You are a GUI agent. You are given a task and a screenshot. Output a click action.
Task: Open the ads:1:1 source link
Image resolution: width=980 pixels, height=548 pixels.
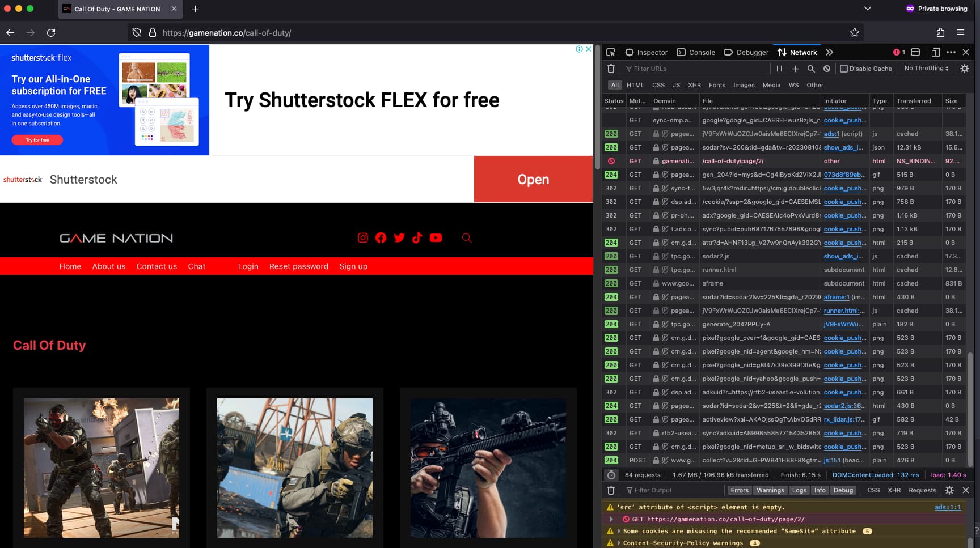tap(948, 507)
